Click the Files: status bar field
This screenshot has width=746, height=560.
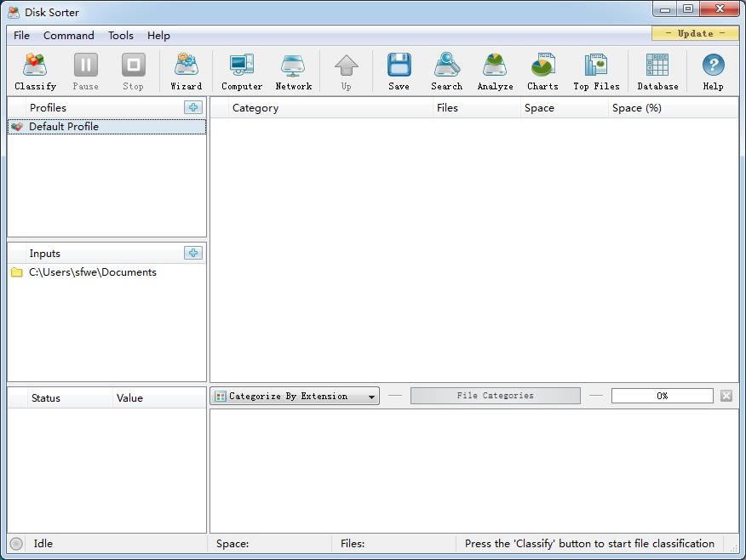pos(393,543)
